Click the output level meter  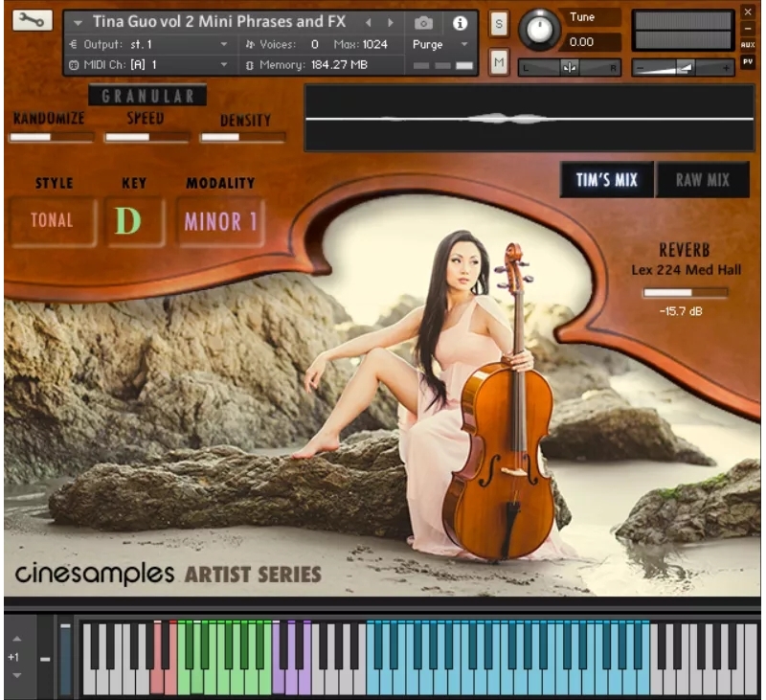683,31
